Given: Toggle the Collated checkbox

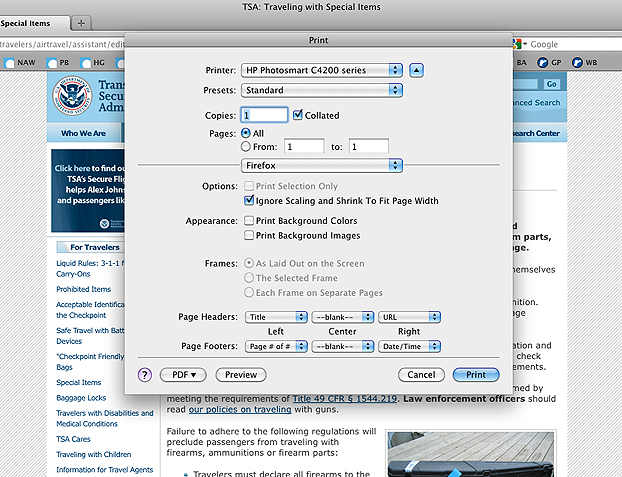Looking at the screenshot, I should (x=298, y=115).
